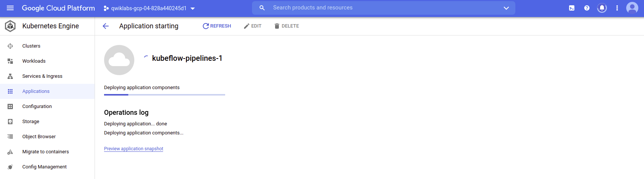Delete the kubeflow-pipelines-1 application
Screen dimensions: 644x179
[286, 26]
